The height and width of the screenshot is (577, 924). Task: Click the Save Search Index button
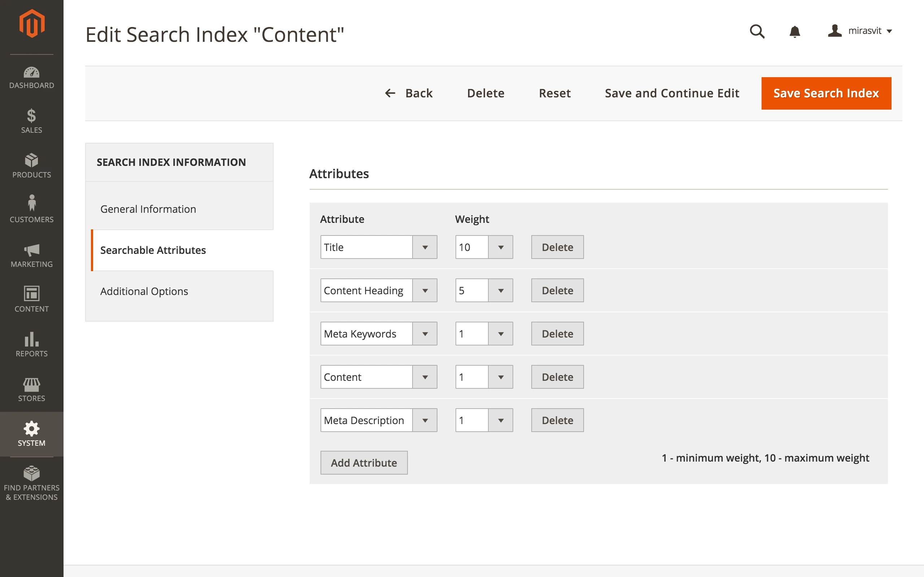coord(826,93)
